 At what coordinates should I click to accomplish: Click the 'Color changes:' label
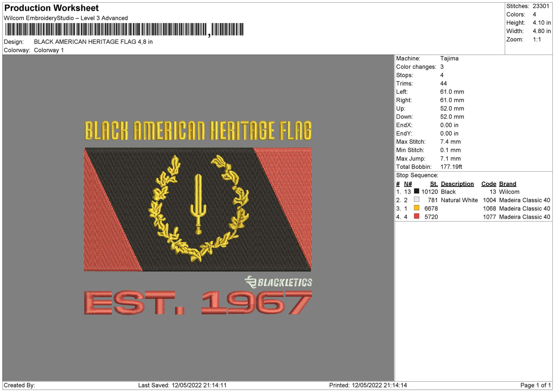tap(416, 67)
